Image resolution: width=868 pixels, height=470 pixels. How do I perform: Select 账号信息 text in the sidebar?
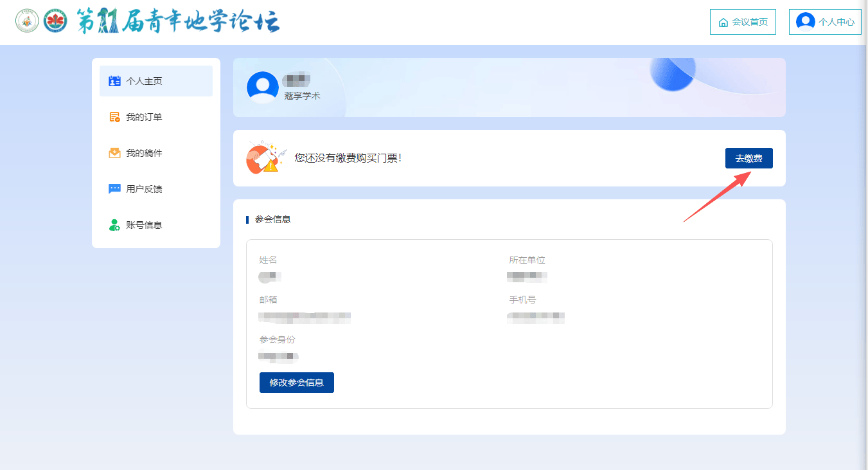tap(144, 225)
